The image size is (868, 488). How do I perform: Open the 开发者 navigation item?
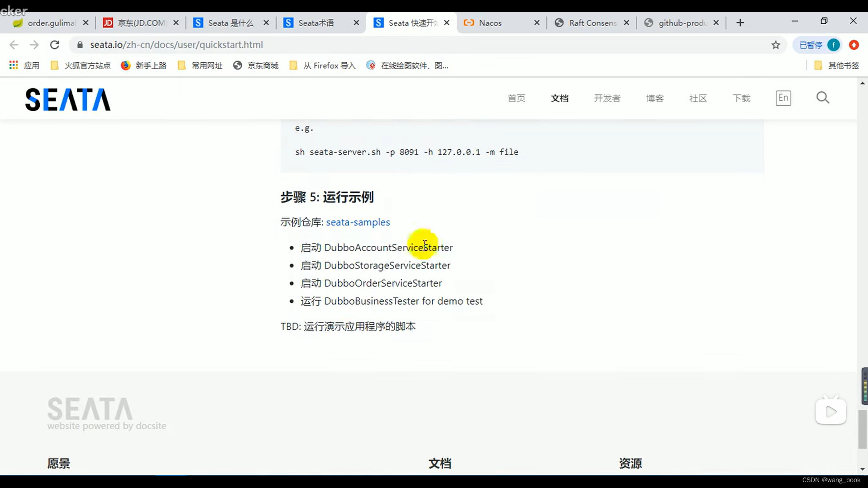pos(607,98)
